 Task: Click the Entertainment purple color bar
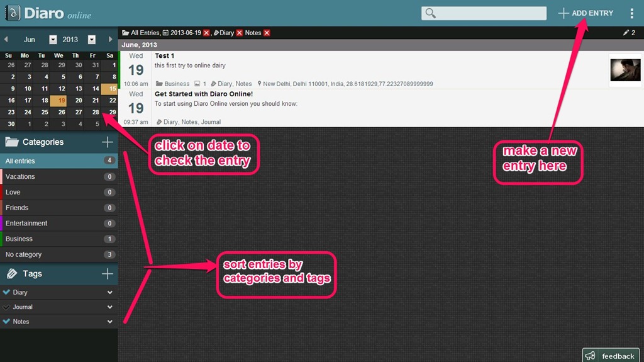[x=1, y=223]
